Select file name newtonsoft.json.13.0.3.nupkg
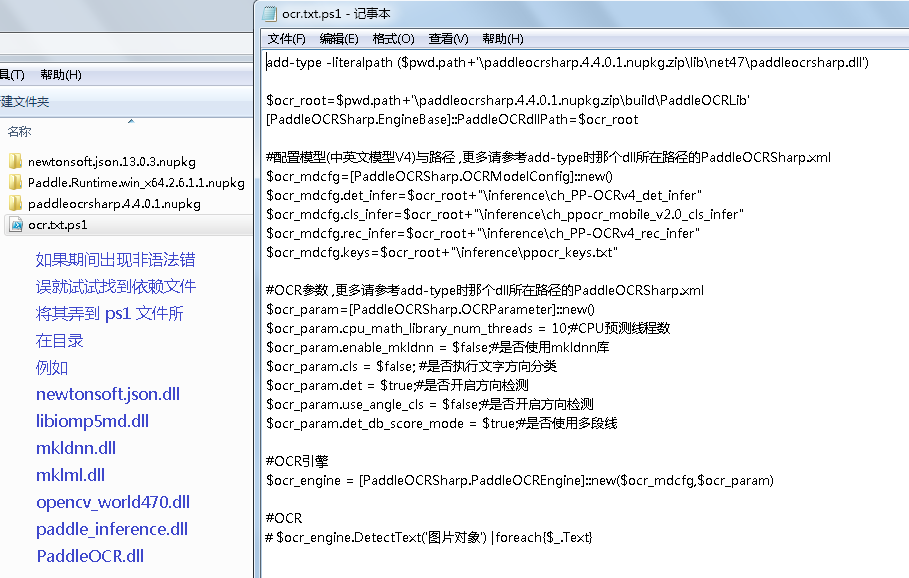Screen dimensions: 909x578 [112, 162]
